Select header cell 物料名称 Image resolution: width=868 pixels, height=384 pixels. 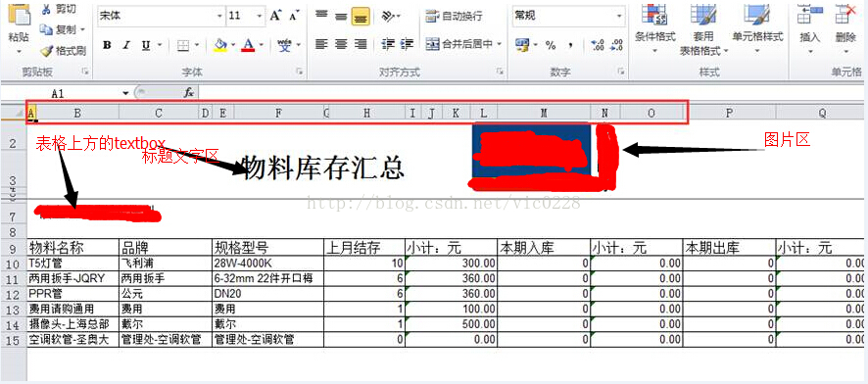73,247
